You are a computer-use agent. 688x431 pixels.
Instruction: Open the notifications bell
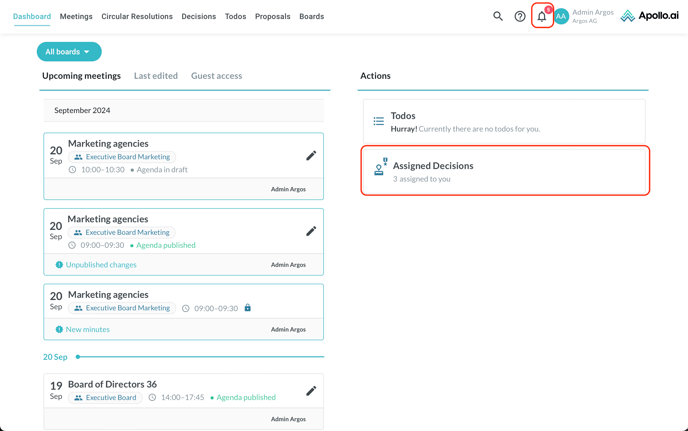pos(542,16)
